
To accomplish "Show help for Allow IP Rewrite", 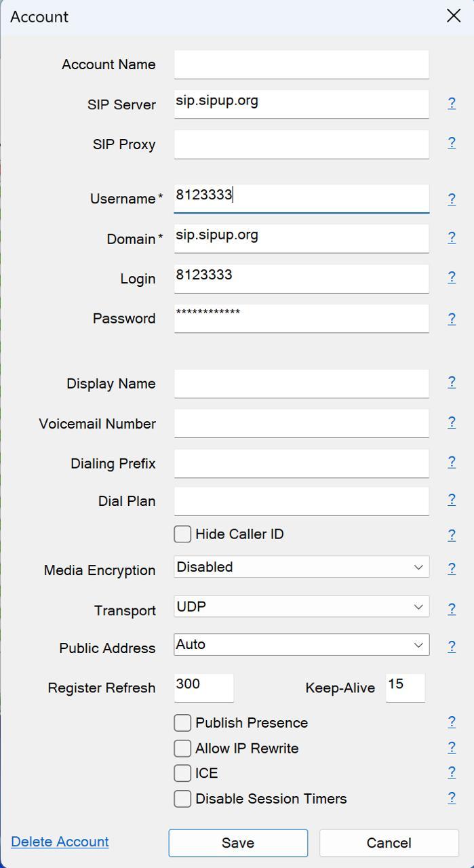I will pyautogui.click(x=452, y=747).
